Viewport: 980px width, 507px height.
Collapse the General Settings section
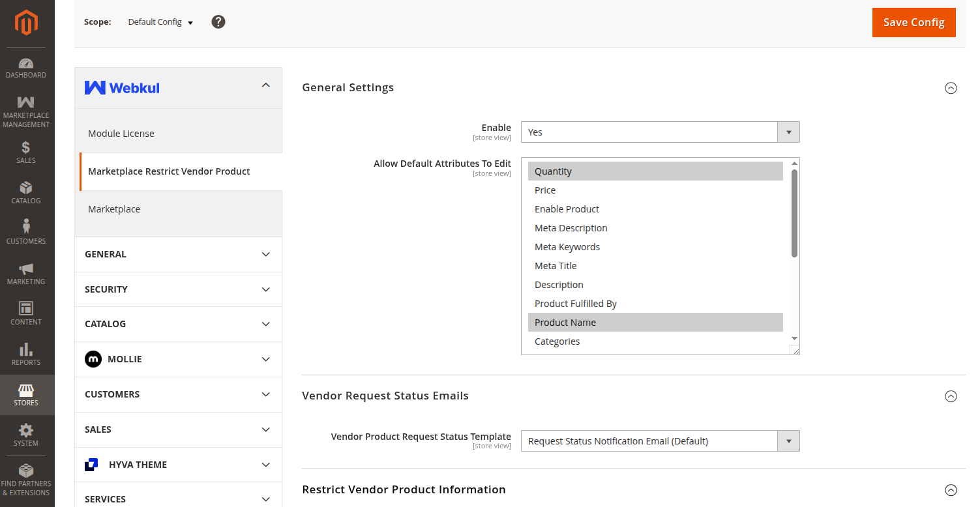951,88
